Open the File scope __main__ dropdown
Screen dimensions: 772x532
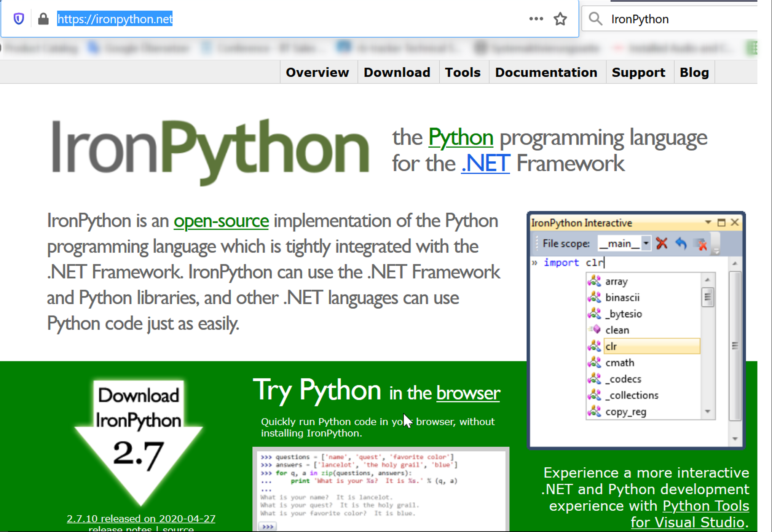point(646,244)
